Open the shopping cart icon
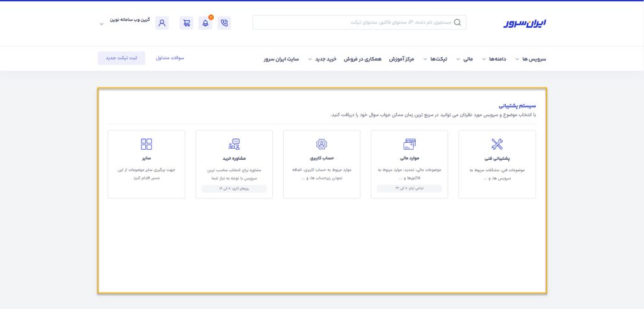Viewport: 644px width, 309px height. click(x=187, y=23)
